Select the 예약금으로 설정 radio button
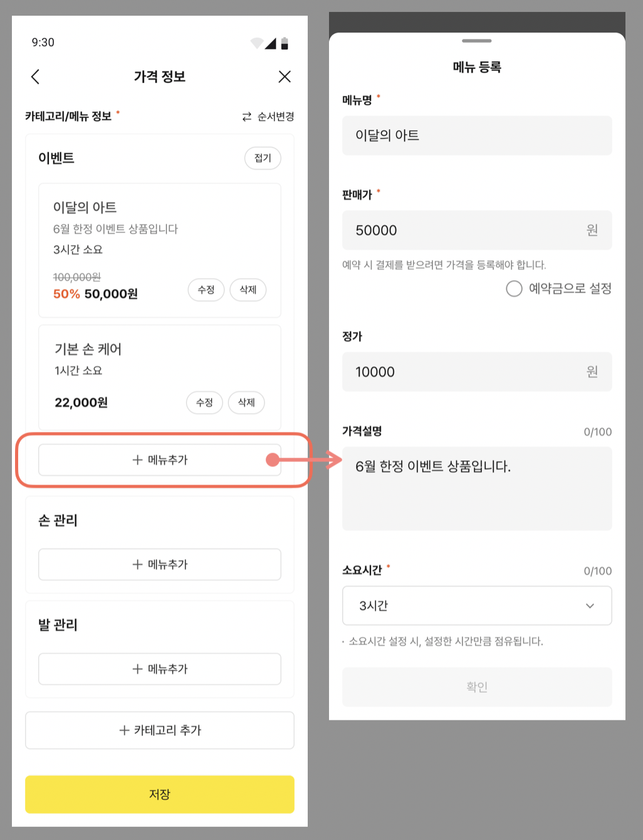643x840 pixels. [514, 289]
